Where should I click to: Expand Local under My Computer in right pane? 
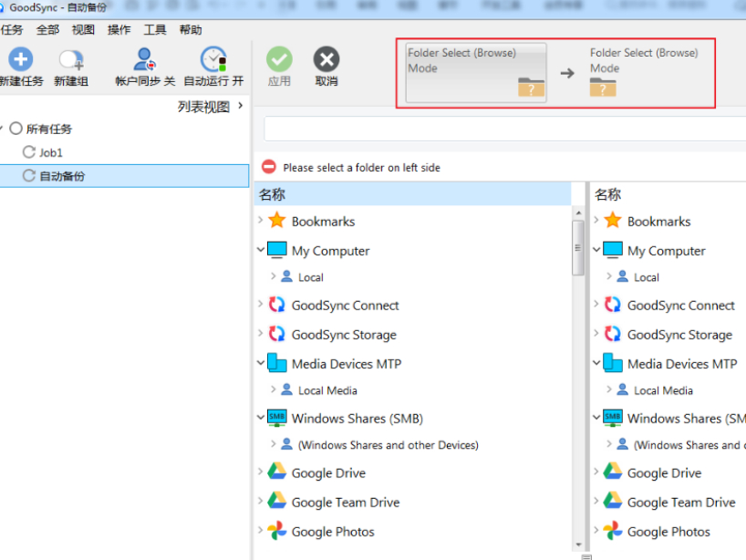[609, 276]
